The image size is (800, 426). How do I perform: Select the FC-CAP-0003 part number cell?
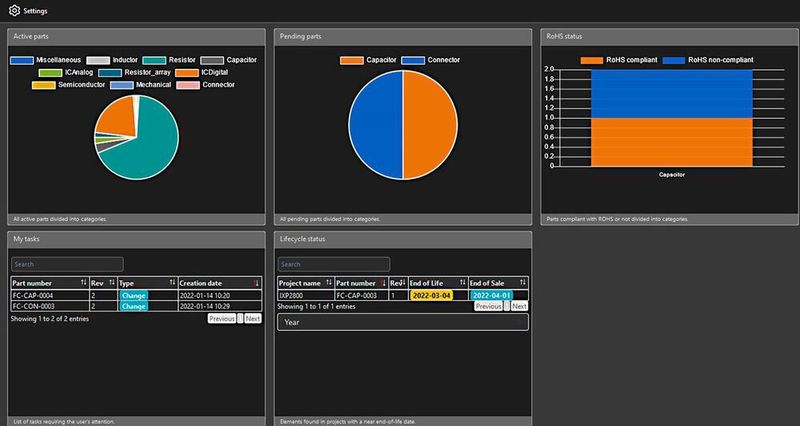[361, 295]
